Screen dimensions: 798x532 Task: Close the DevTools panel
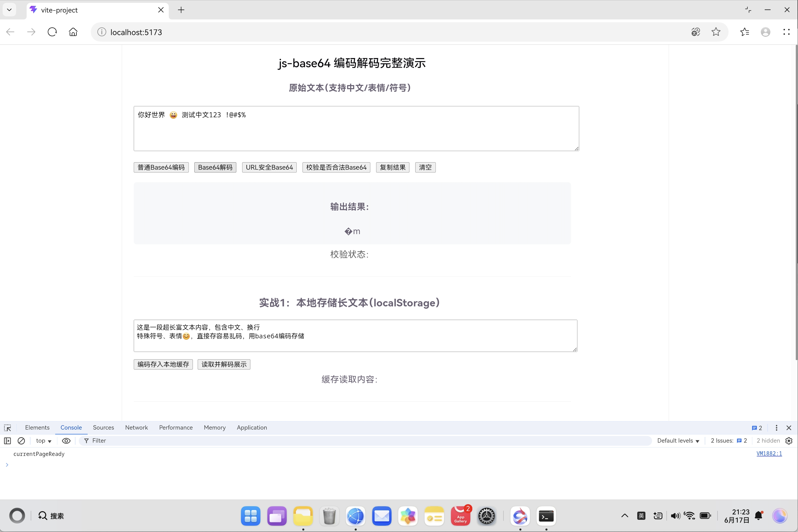(789, 428)
